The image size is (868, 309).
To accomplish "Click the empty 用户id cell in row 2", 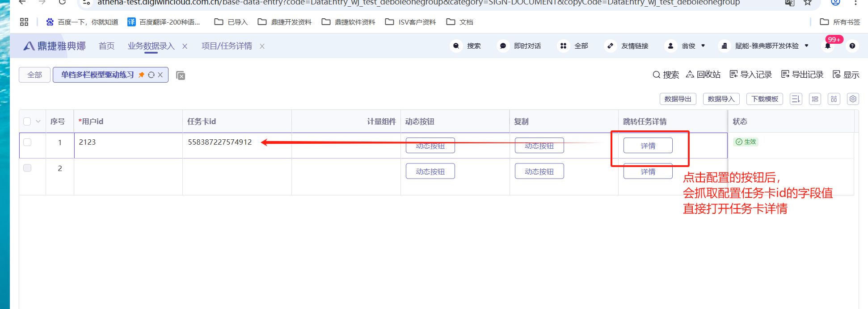I will 128,177.
